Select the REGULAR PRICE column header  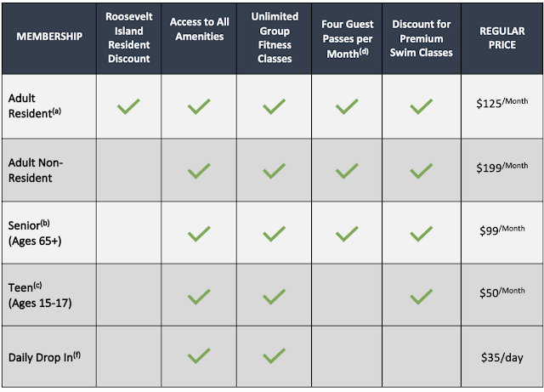tap(502, 38)
